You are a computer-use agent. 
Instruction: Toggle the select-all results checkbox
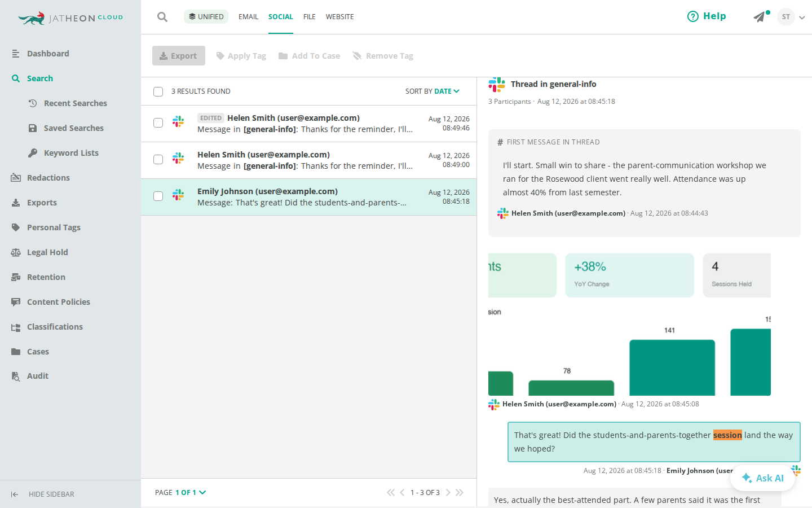(x=158, y=91)
